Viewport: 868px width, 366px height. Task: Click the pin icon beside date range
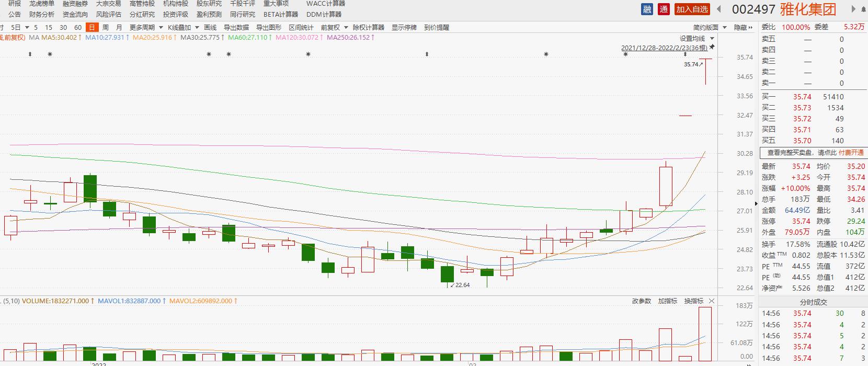click(712, 48)
